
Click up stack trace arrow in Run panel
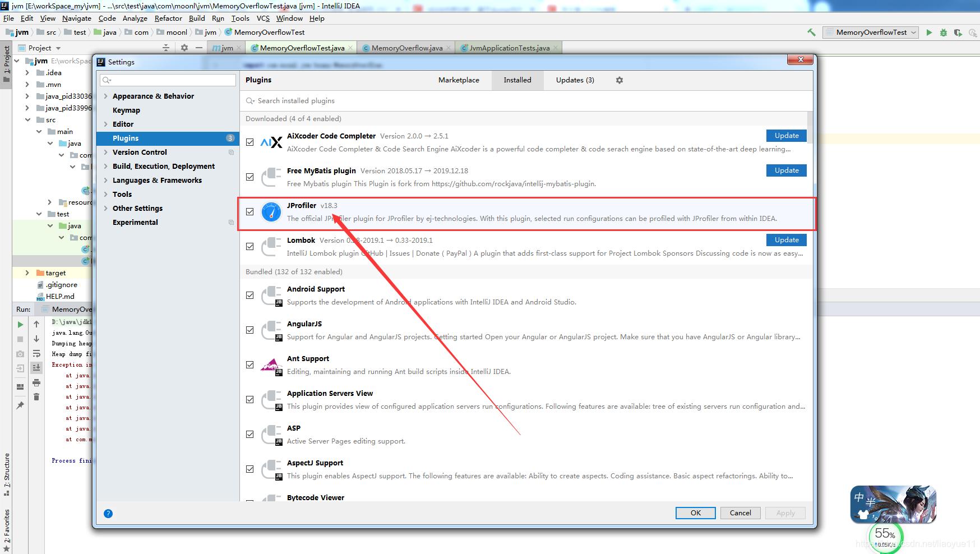(36, 324)
